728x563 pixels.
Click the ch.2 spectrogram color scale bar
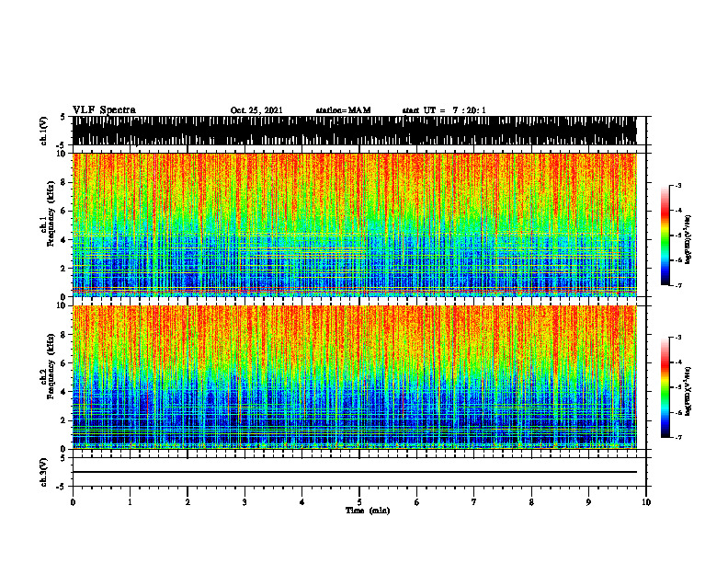click(665, 387)
